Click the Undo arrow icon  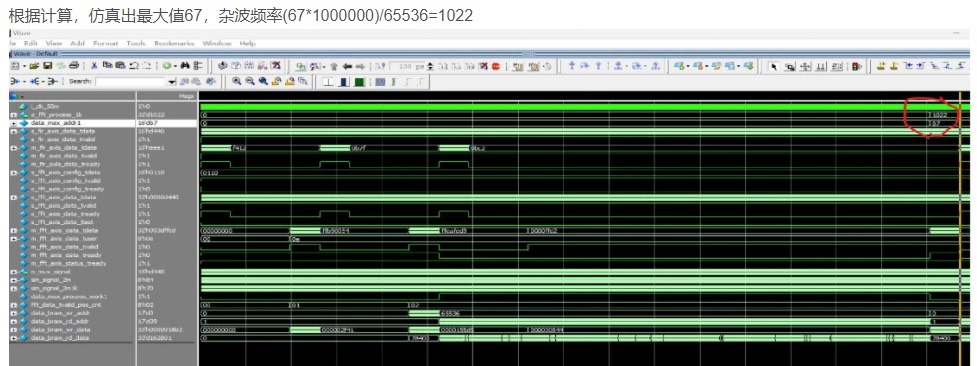134,66
